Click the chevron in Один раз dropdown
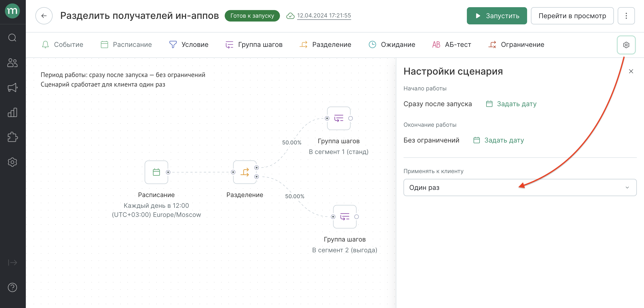Screen dimensions: 644x308 tap(627, 187)
